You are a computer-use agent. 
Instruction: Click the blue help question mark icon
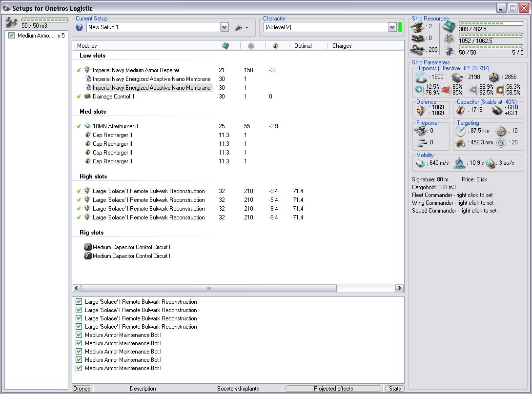pos(80,27)
